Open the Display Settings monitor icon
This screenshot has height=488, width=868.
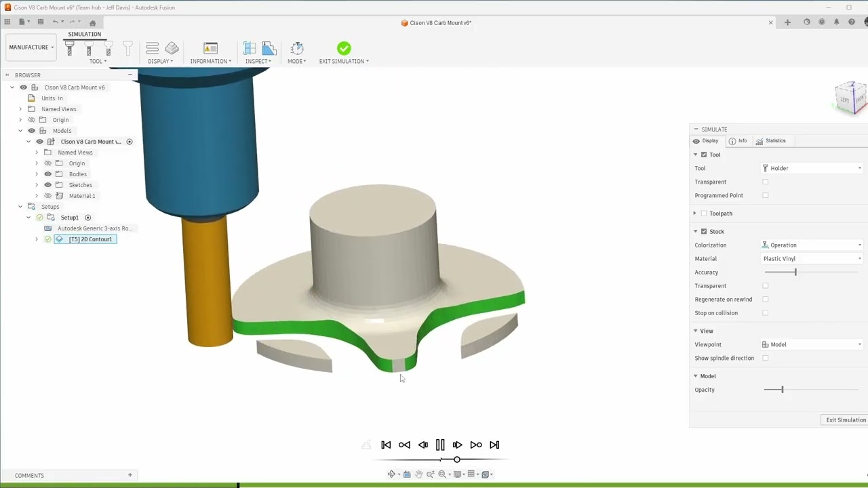[x=457, y=474]
